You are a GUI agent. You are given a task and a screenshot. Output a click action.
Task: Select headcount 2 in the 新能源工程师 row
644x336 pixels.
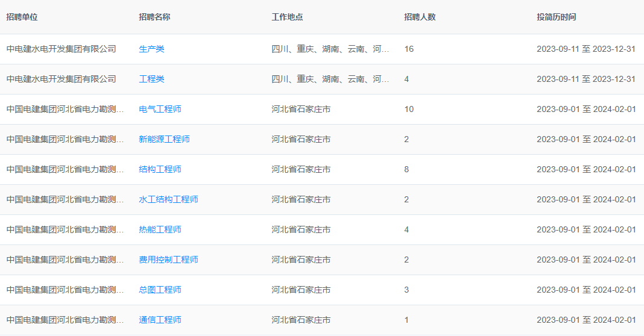pos(406,139)
